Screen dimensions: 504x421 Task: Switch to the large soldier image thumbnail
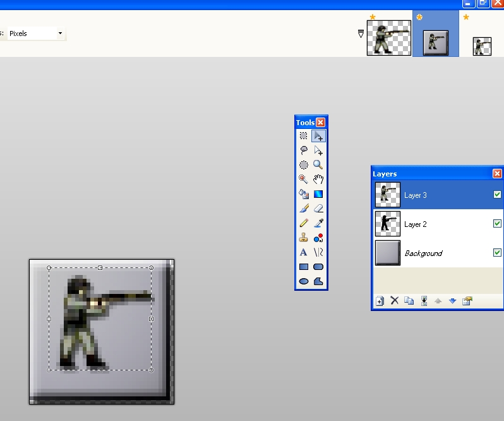click(x=389, y=38)
